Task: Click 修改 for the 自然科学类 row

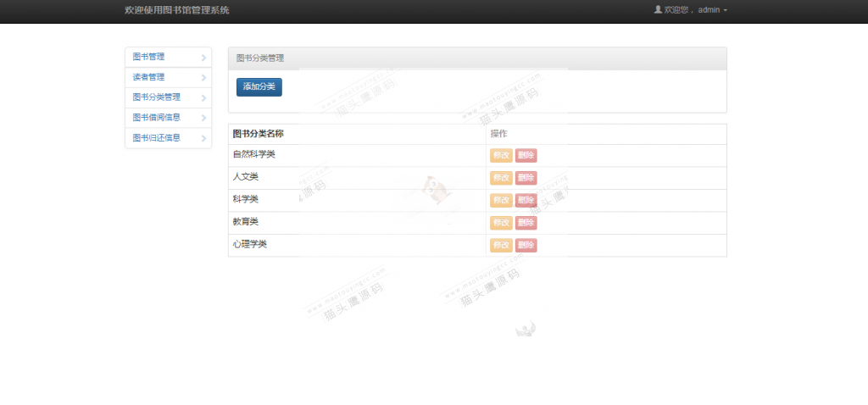Action: tap(501, 155)
